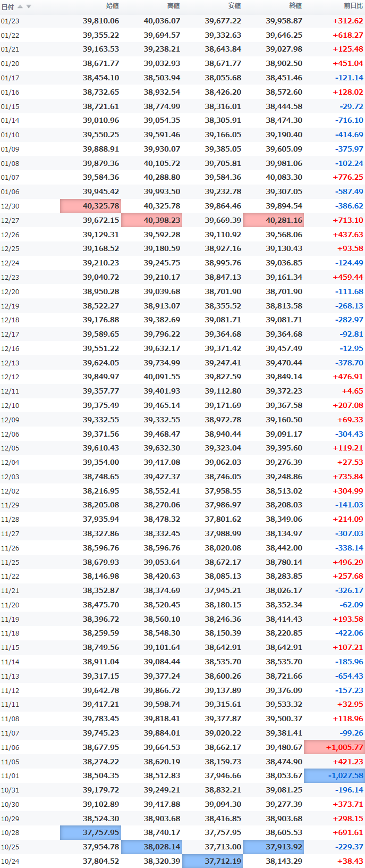Screen dimensions: 365x868
Task: Select the -654.43 change on 11/13
Action: coord(349,676)
